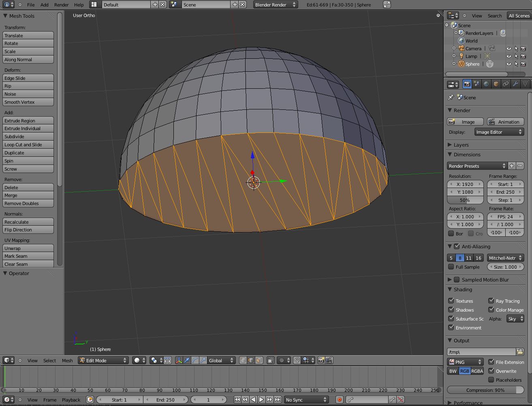The height and width of the screenshot is (406, 532).
Task: Open the Mesh menu in 3D view header
Action: pyautogui.click(x=67, y=361)
